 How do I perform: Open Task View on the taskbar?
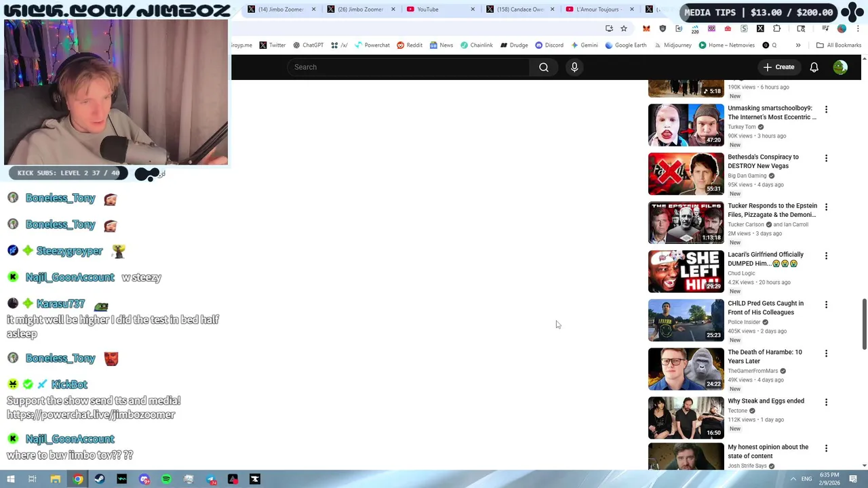click(x=33, y=479)
